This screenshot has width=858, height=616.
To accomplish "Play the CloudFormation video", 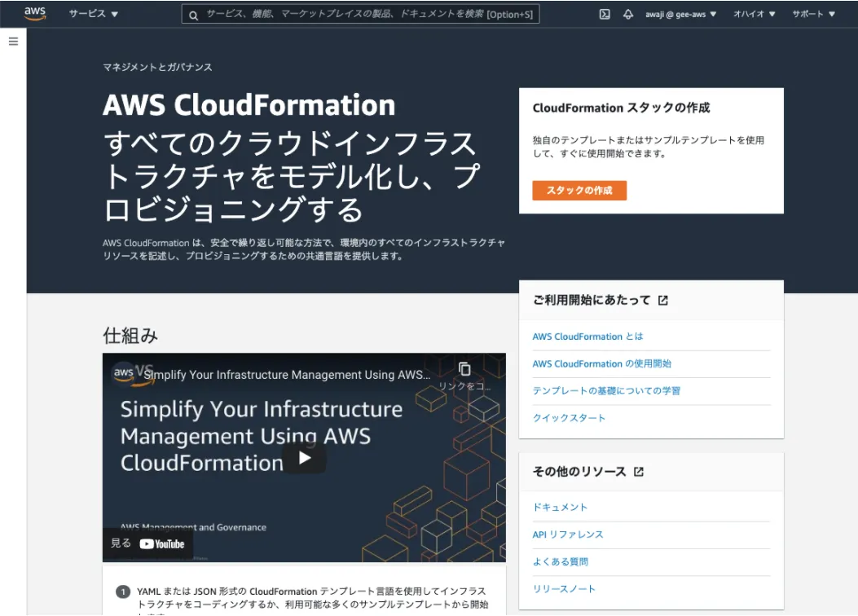I will tap(304, 458).
